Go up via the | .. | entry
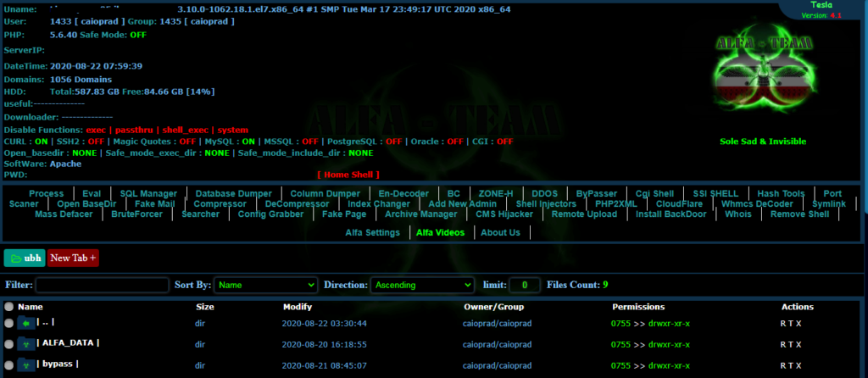The width and height of the screenshot is (868, 378). [x=46, y=321]
